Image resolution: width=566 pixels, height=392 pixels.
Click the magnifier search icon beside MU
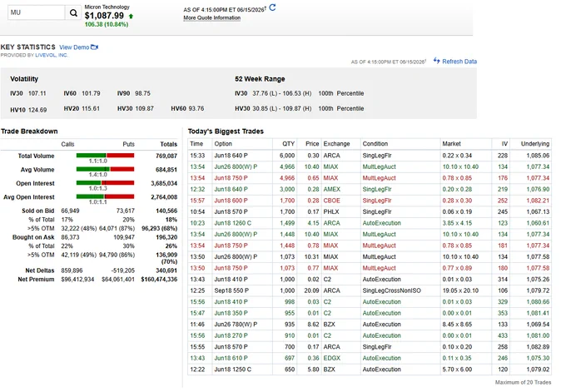pos(73,13)
